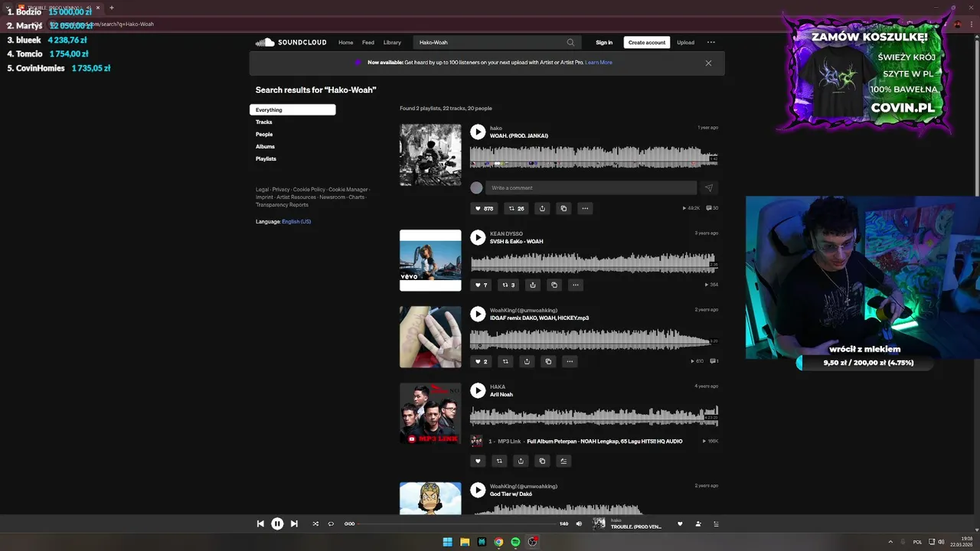The height and width of the screenshot is (551, 980).
Task: Open the header three-dots menu
Action: (x=711, y=42)
